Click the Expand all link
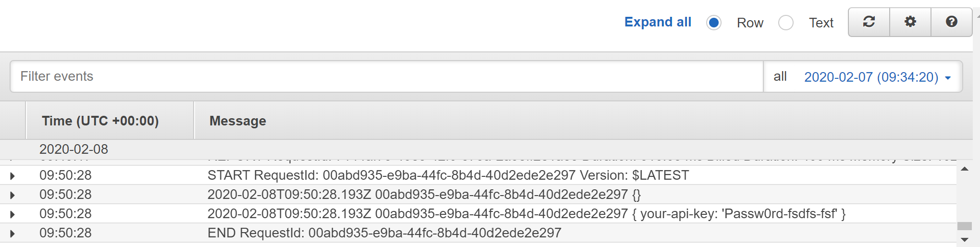This screenshot has width=980, height=247. pos(658,22)
